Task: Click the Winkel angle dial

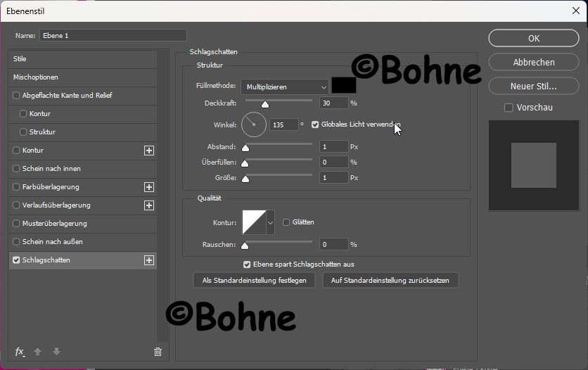Action: coord(254,125)
